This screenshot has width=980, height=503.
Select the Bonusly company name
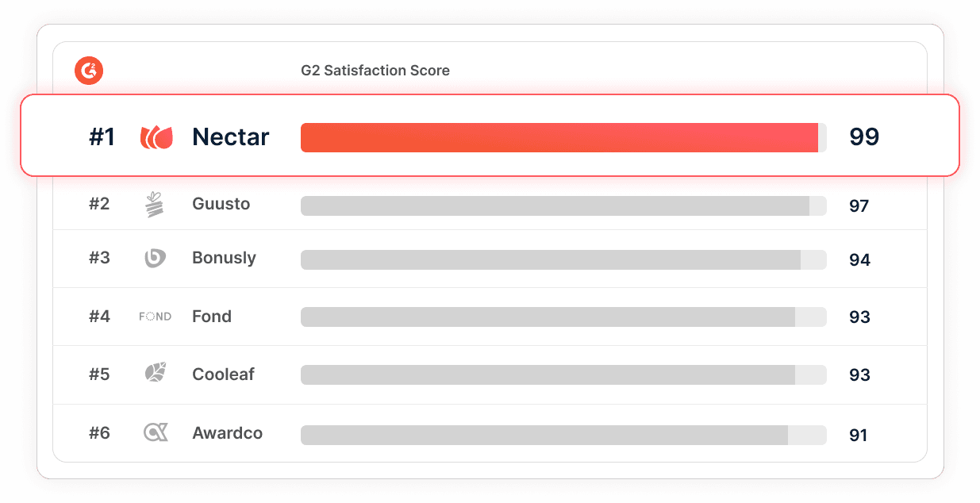tap(224, 258)
